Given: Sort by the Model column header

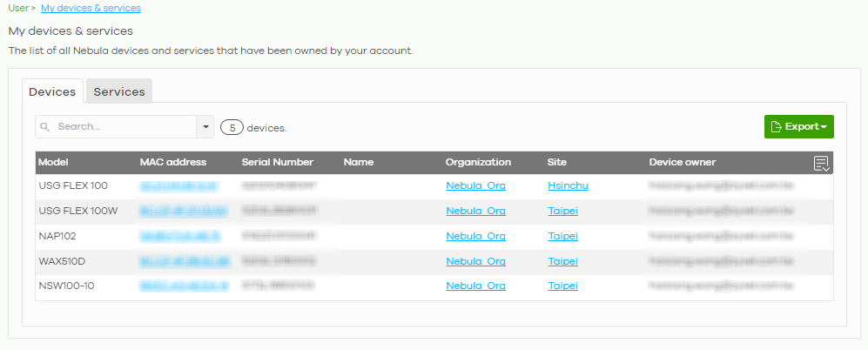Looking at the screenshot, I should (54, 163).
